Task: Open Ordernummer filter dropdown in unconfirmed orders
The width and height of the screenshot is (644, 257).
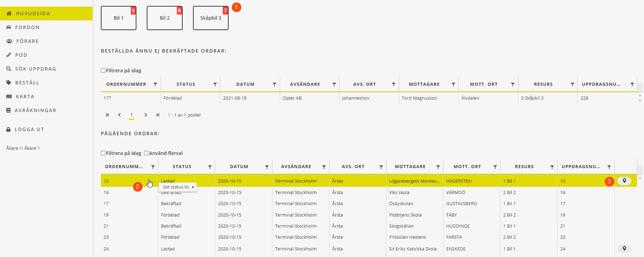Action: tap(155, 84)
